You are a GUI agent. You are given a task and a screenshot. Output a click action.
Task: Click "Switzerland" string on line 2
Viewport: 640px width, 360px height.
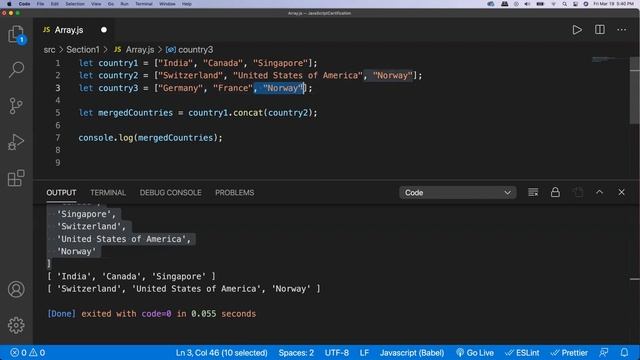(191, 76)
